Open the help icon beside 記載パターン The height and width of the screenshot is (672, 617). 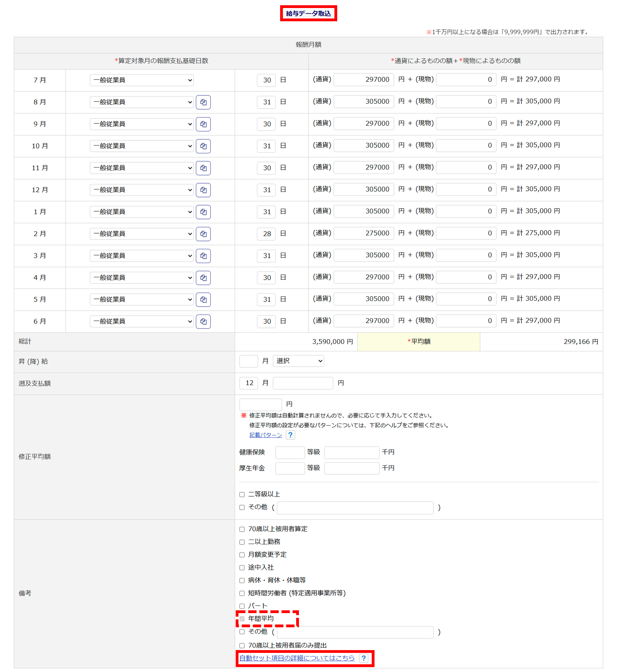290,435
